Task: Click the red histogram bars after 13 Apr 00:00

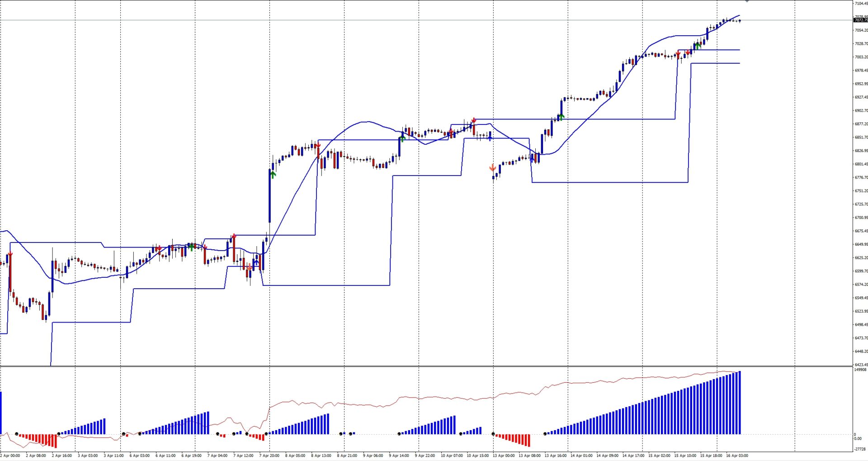Action: (x=513, y=439)
